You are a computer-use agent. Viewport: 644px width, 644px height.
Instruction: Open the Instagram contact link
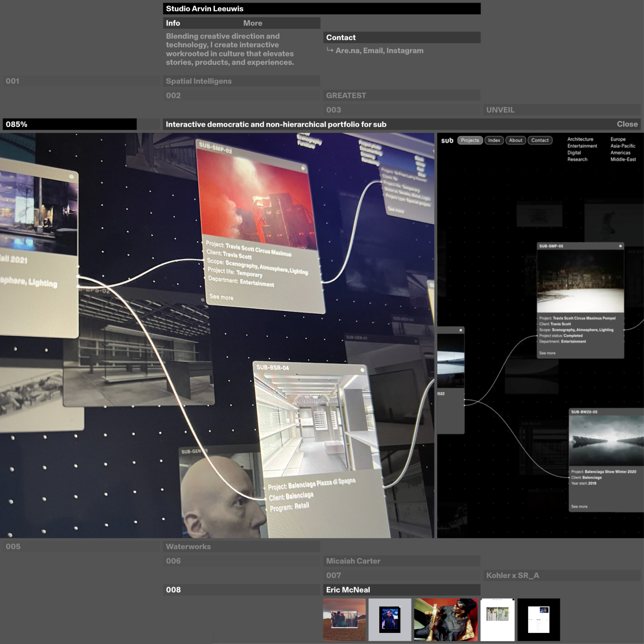405,50
